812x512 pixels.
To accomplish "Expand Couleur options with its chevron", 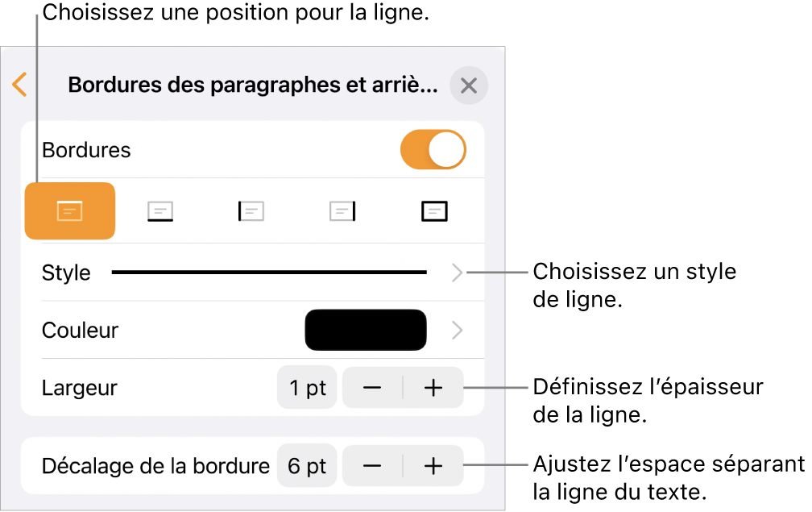I will click(458, 330).
